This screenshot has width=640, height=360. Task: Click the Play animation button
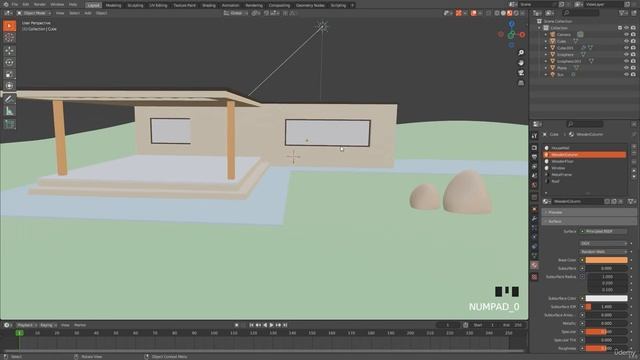tap(271, 325)
